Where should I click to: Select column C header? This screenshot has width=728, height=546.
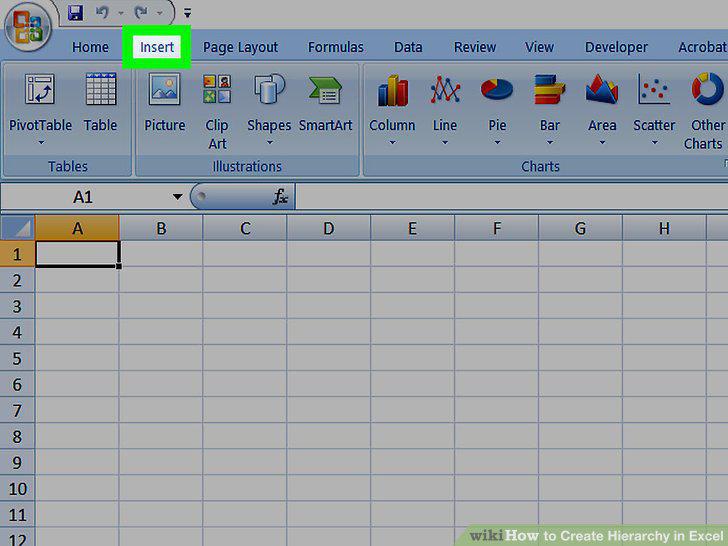point(245,228)
